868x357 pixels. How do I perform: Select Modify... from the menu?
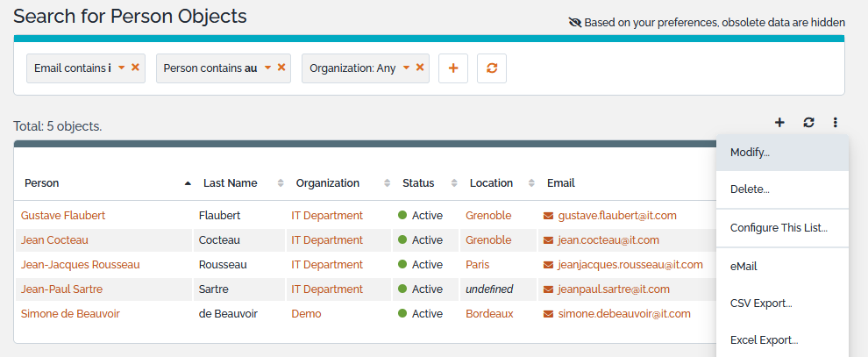click(750, 153)
